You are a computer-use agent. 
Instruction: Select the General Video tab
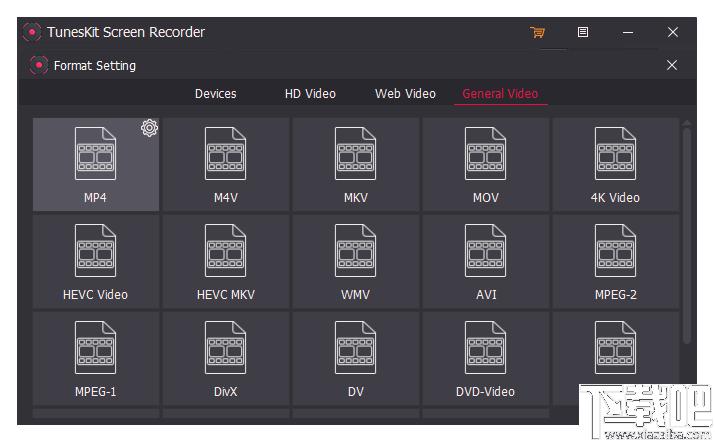click(500, 94)
